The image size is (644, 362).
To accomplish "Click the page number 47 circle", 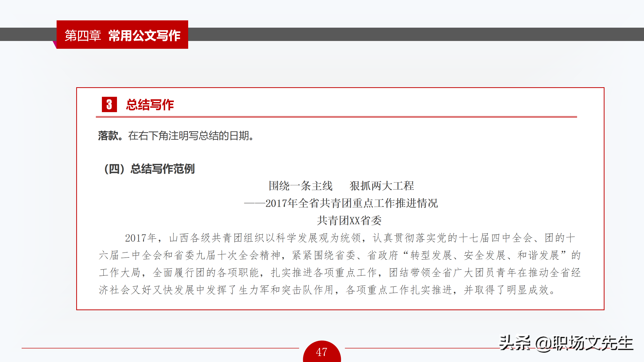I will [322, 352].
